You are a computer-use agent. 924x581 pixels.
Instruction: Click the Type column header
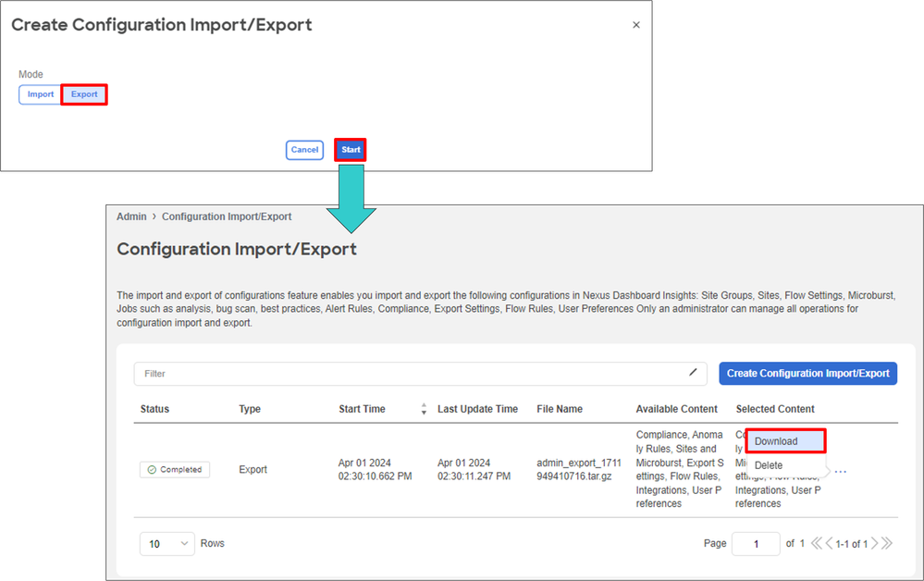click(x=250, y=409)
